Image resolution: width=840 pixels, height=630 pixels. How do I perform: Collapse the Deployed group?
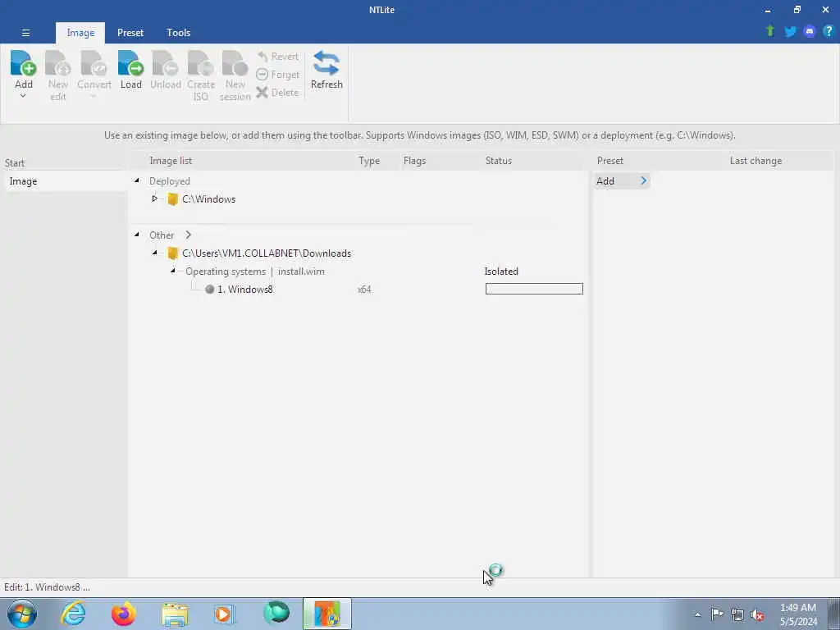point(137,180)
